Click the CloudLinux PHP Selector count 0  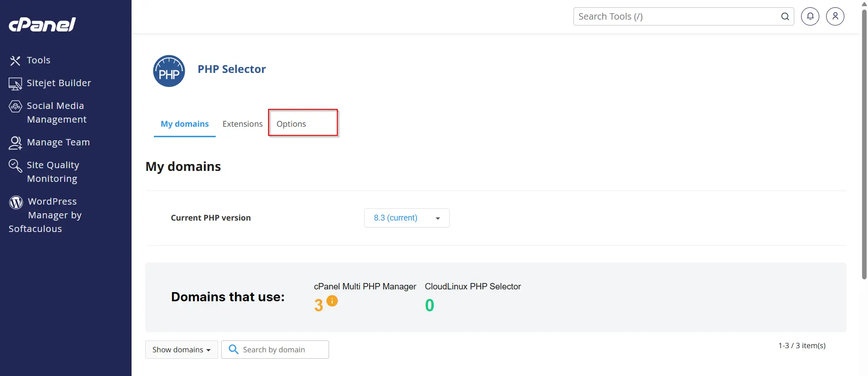coord(430,305)
